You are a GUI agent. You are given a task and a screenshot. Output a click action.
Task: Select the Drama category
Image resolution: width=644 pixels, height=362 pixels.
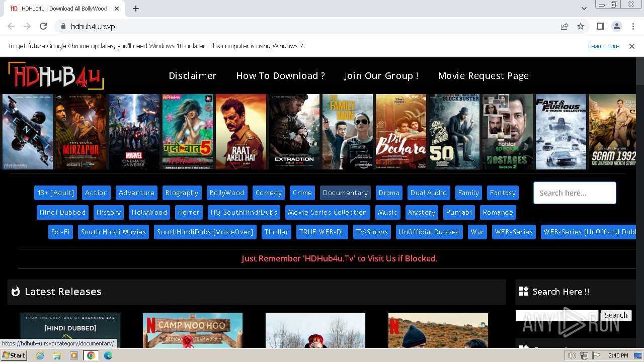(x=389, y=193)
